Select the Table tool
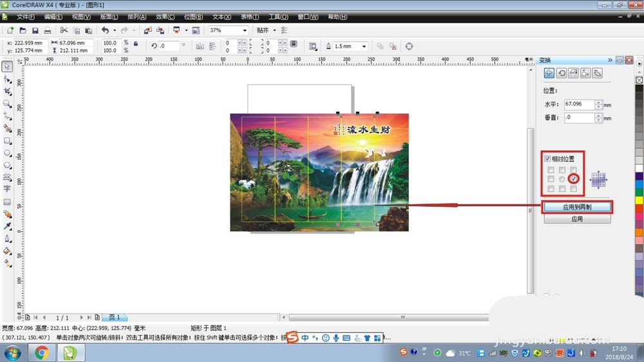 click(7, 202)
